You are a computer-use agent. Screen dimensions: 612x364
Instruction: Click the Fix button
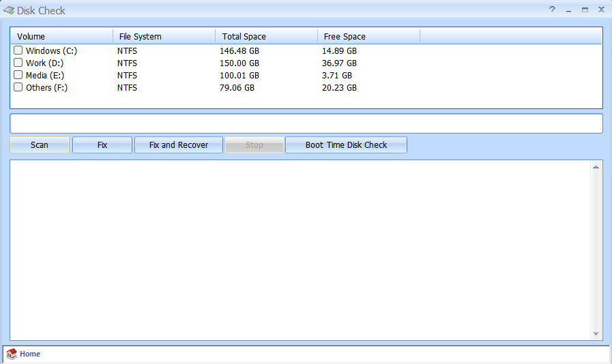102,145
